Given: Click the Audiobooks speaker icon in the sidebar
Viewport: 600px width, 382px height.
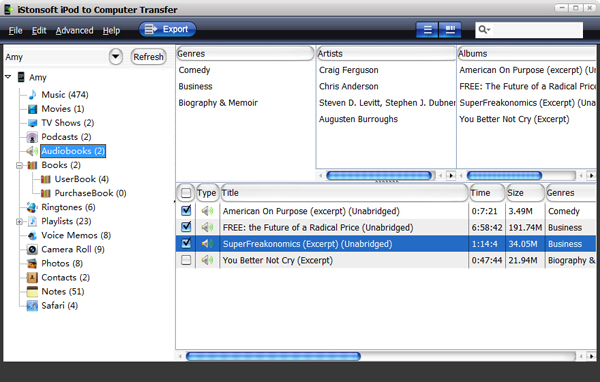Looking at the screenshot, I should (x=32, y=151).
